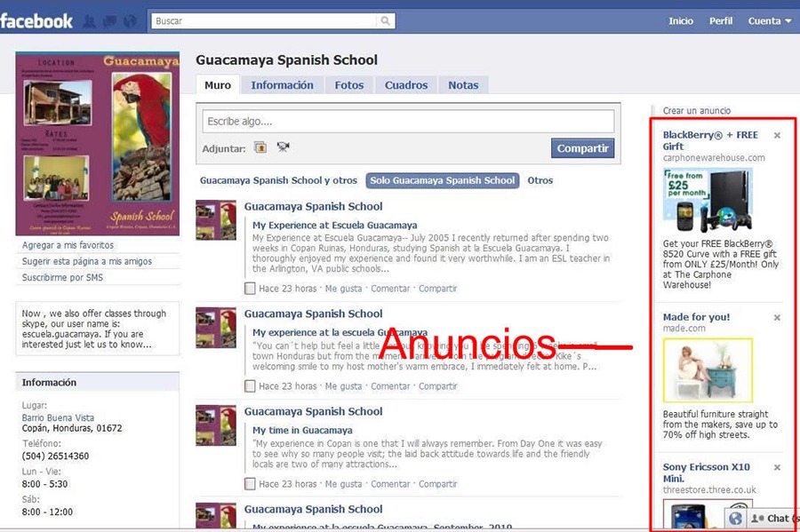Click the BlackBerry ad image
This screenshot has height=532, width=800.
click(x=708, y=200)
